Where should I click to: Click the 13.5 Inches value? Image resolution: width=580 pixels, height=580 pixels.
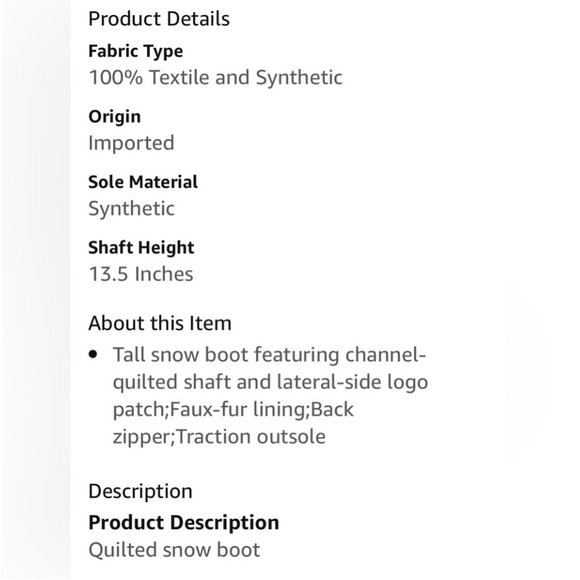[x=141, y=274]
